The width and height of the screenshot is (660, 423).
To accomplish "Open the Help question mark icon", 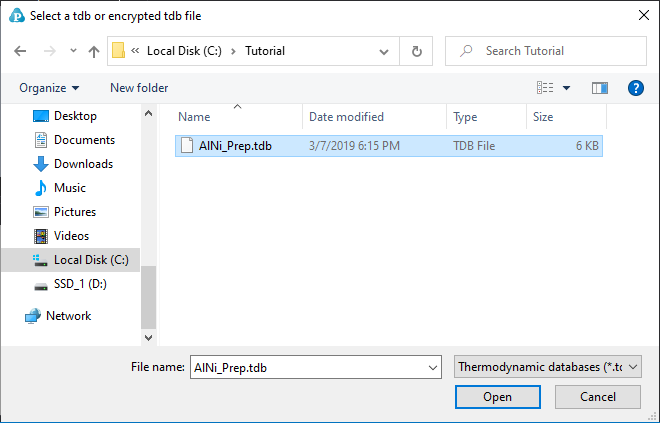I will coord(635,88).
